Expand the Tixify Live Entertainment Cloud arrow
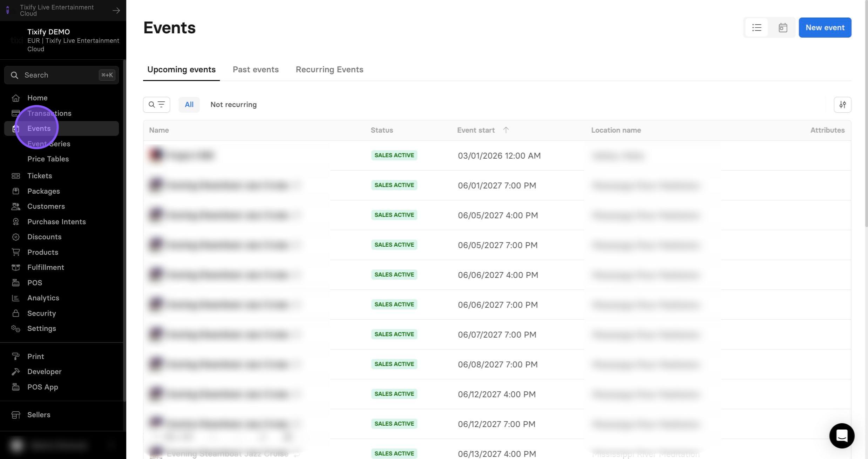868x459 pixels. tap(116, 11)
